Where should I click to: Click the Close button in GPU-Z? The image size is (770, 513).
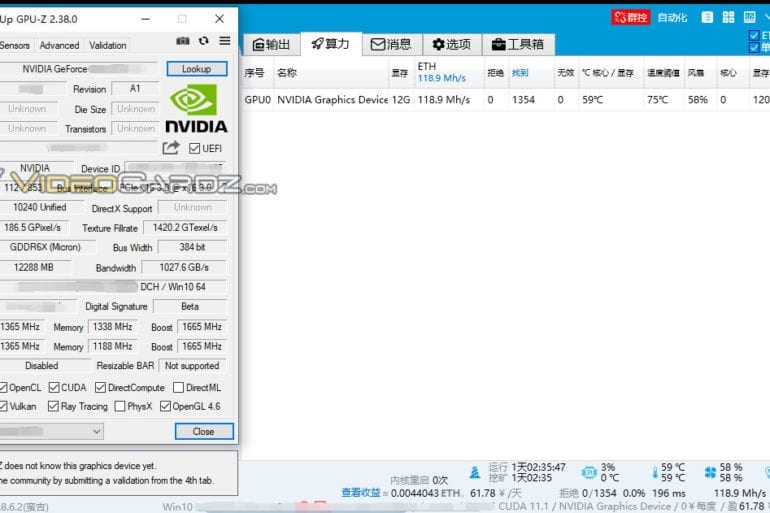click(x=204, y=432)
